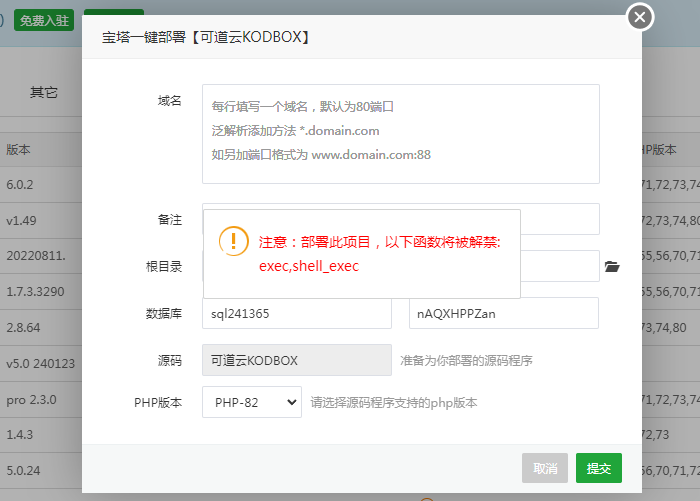
Task: Click version cell 5.0.24
Action: (23, 471)
